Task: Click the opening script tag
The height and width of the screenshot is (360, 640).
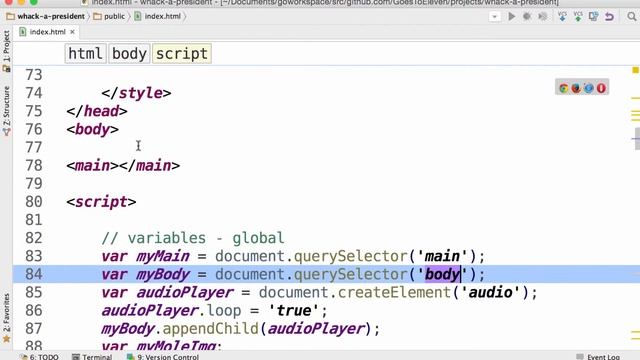Action: [x=101, y=202]
